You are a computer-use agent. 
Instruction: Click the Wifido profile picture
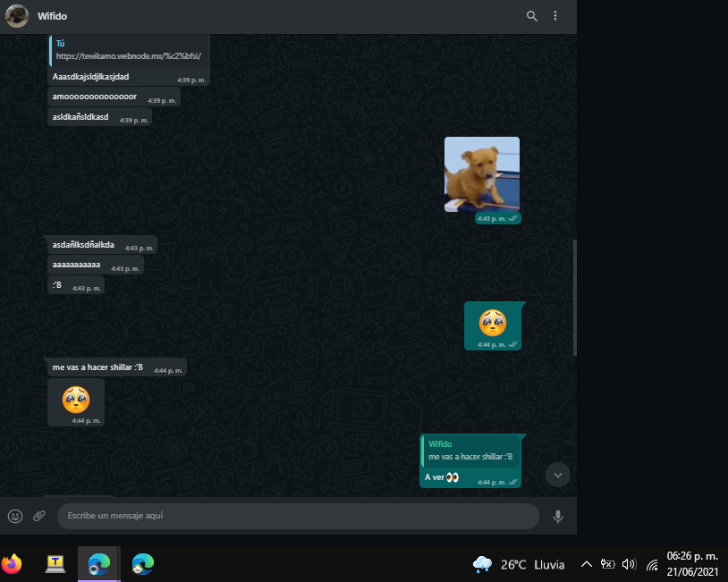coord(17,16)
